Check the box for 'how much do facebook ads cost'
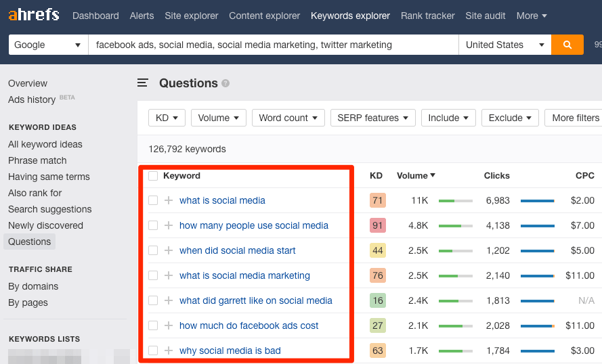602x364 pixels. click(153, 325)
